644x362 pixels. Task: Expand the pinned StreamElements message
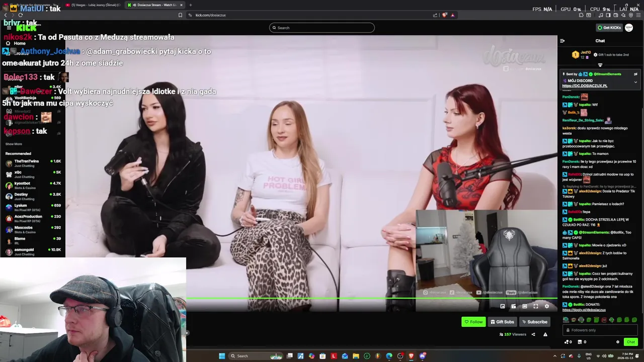[x=635, y=82]
